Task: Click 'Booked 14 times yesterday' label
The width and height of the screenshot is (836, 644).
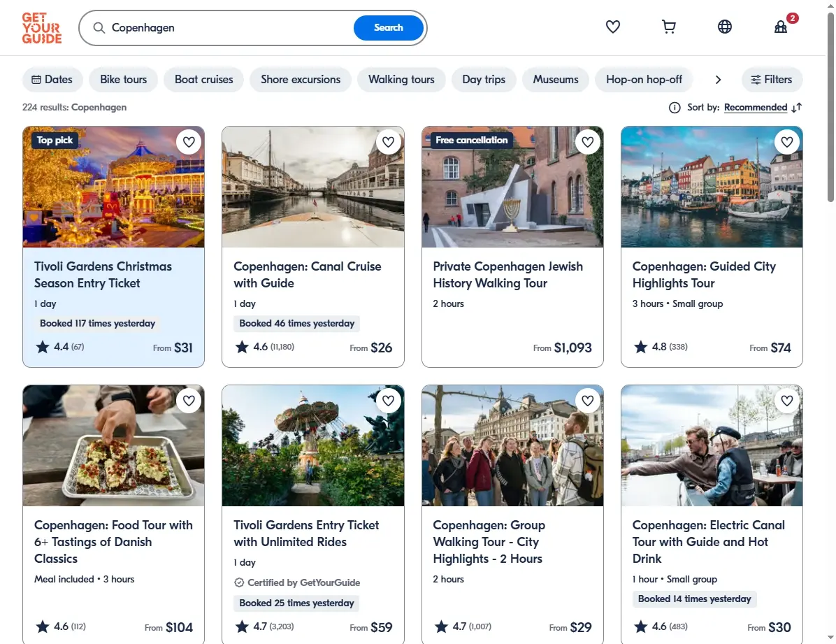Action: [694, 599]
